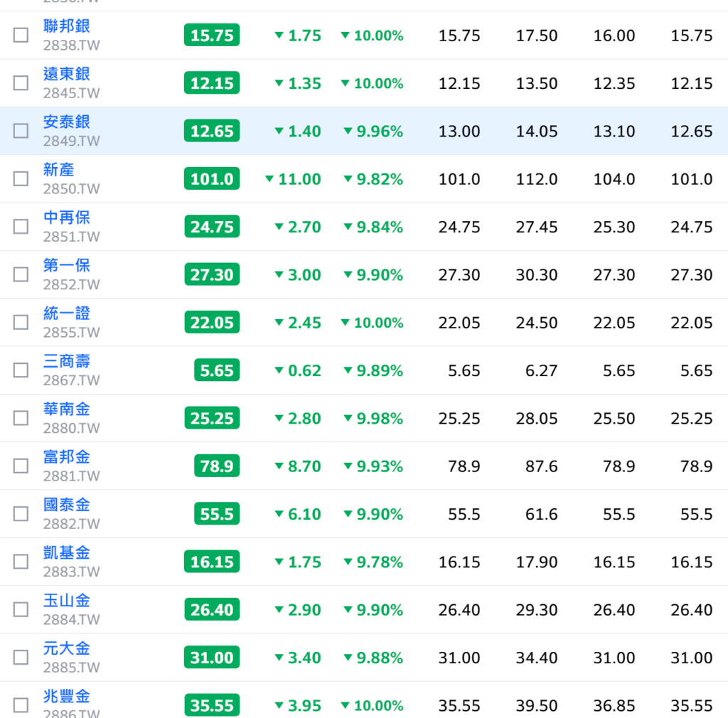
Task: Go to 玉山金 stock details
Action: pyautogui.click(x=67, y=601)
